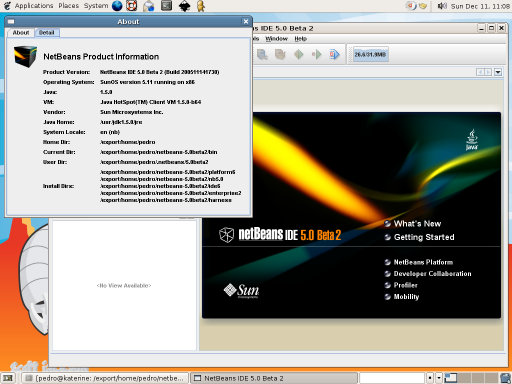The height and width of the screenshot is (384, 512).
Task: Launch the mail envelope icon in top panel
Action: point(148,6)
